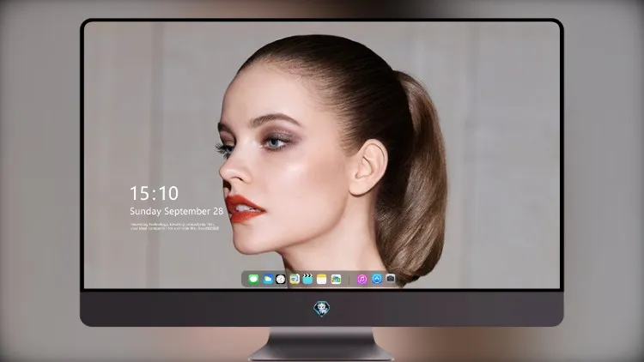This screenshot has width=644, height=362.
Task: Click the date text Sunday September 28
Action: tap(177, 211)
